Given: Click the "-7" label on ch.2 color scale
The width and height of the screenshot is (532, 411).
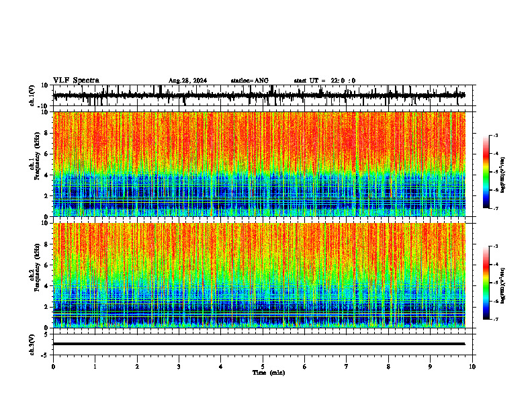Looking at the screenshot, I should coord(496,319).
